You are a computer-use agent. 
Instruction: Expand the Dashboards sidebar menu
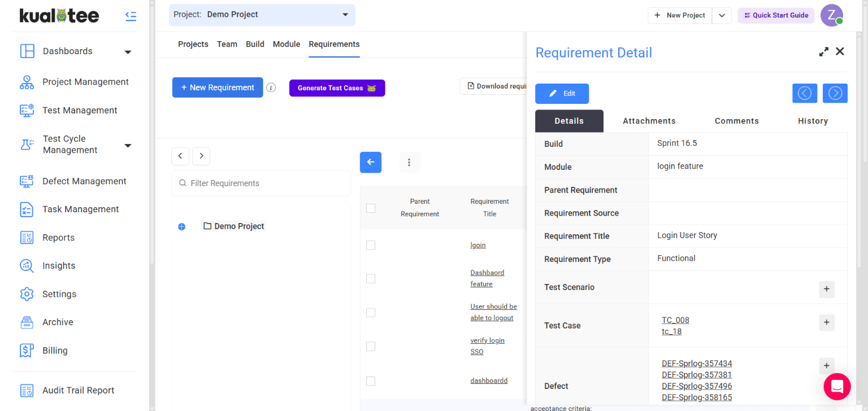point(128,52)
